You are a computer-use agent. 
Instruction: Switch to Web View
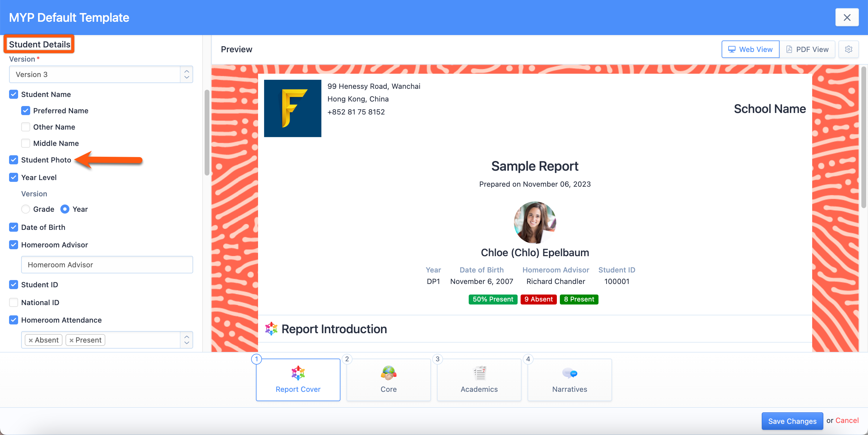point(750,49)
